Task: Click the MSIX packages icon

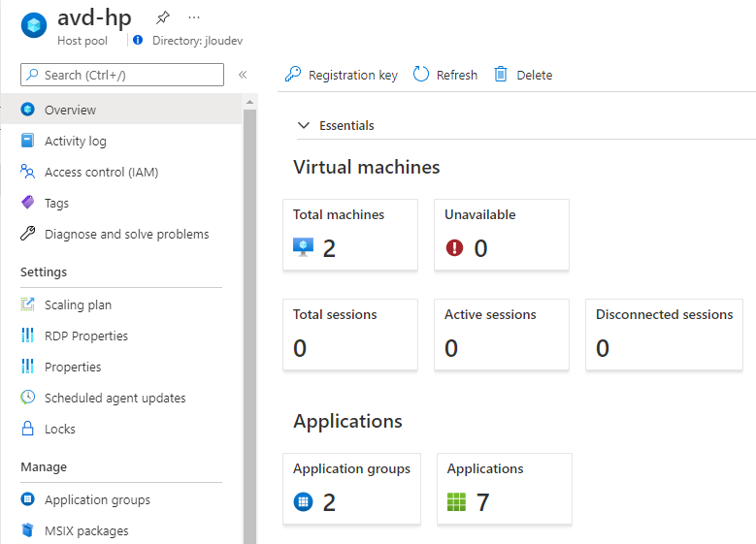Action: coord(28,530)
